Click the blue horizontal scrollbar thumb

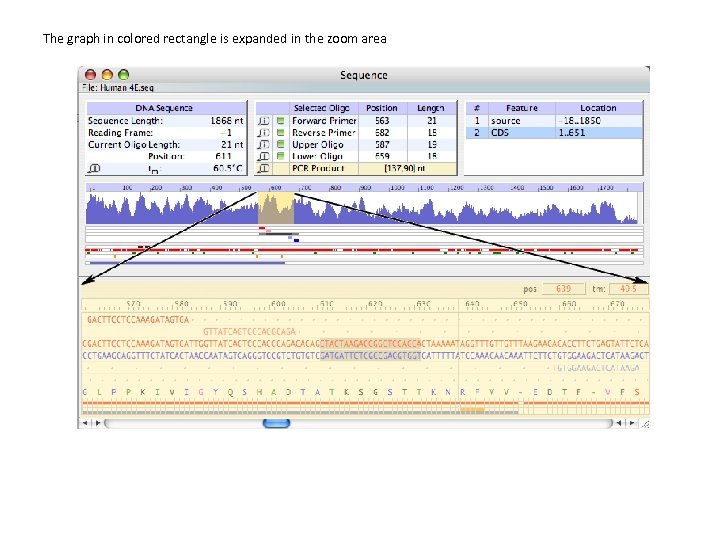click(x=276, y=423)
